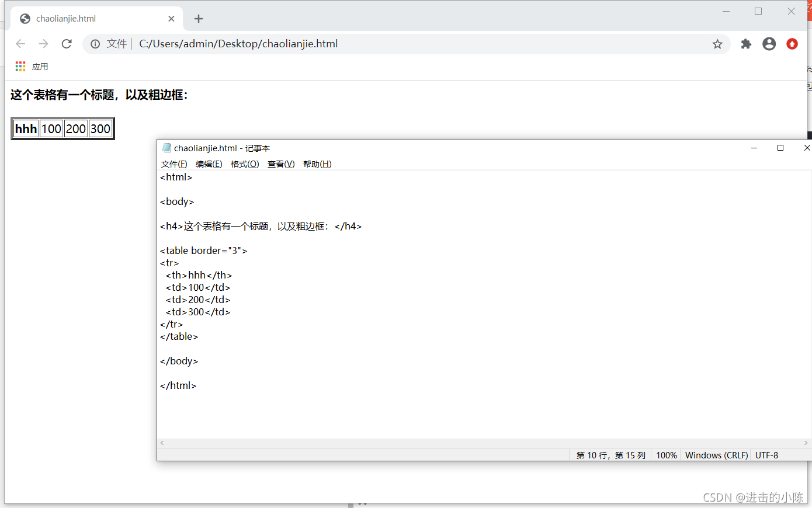This screenshot has height=508, width=812.
Task: Click the 第 10 行, 第 15 列 status entry
Action: pyautogui.click(x=610, y=455)
